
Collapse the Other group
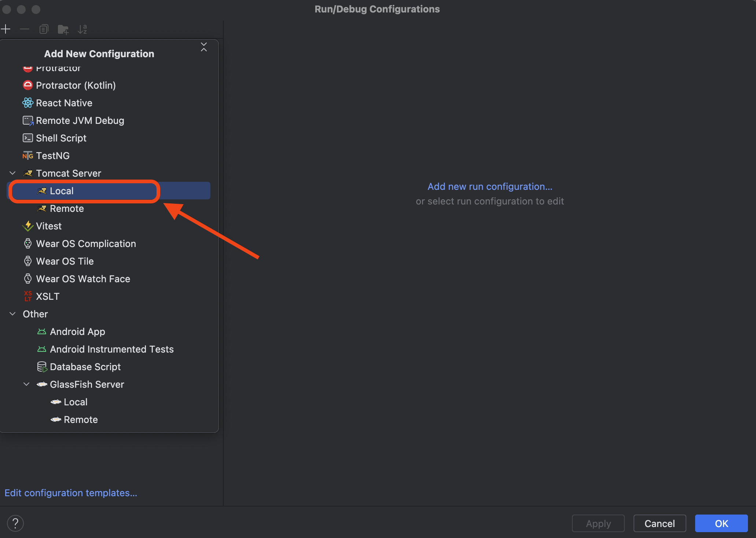[12, 314]
